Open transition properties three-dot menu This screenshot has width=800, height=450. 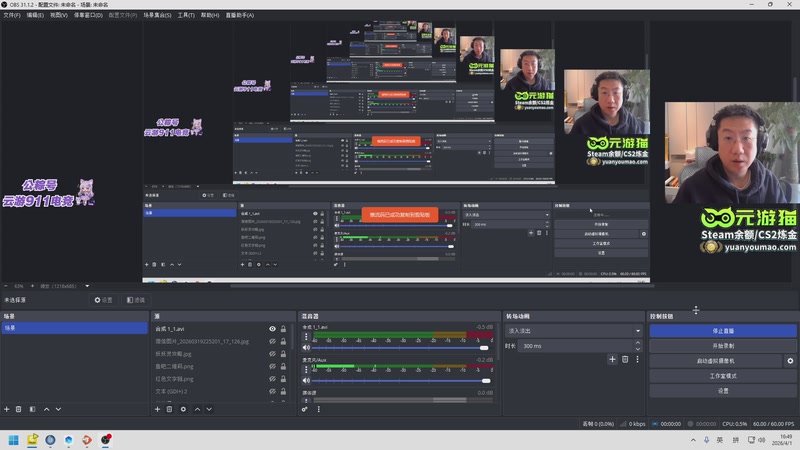637,359
